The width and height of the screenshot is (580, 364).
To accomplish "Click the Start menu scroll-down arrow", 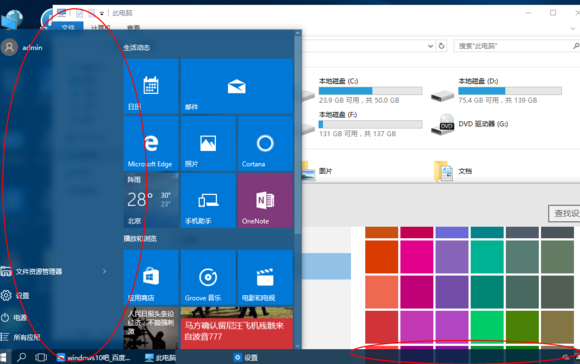I will pos(297,346).
